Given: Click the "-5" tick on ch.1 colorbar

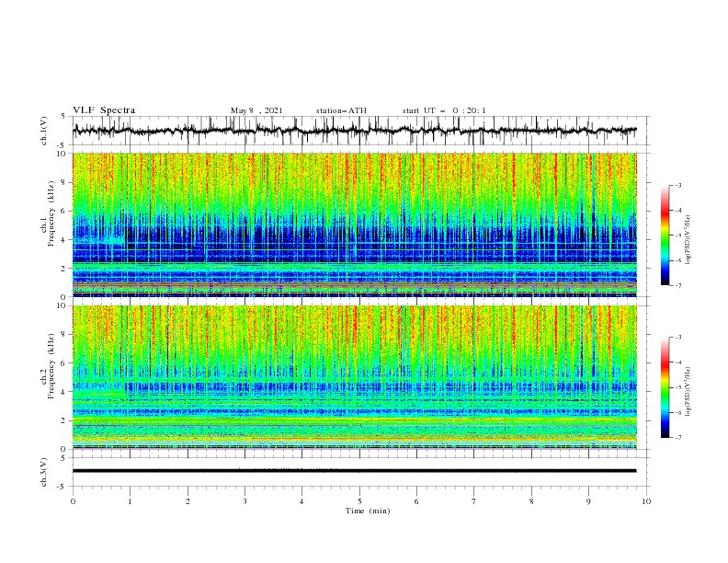Looking at the screenshot, I should click(x=678, y=236).
